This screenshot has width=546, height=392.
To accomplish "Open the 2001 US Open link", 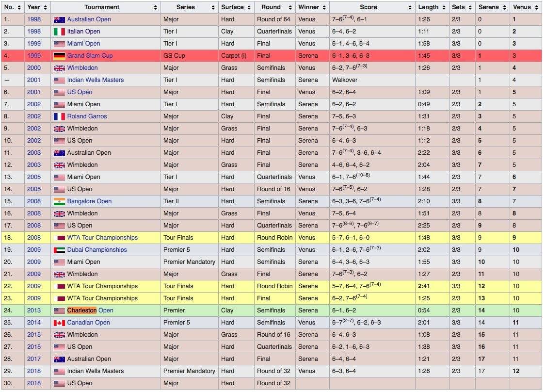I will 80,92.
